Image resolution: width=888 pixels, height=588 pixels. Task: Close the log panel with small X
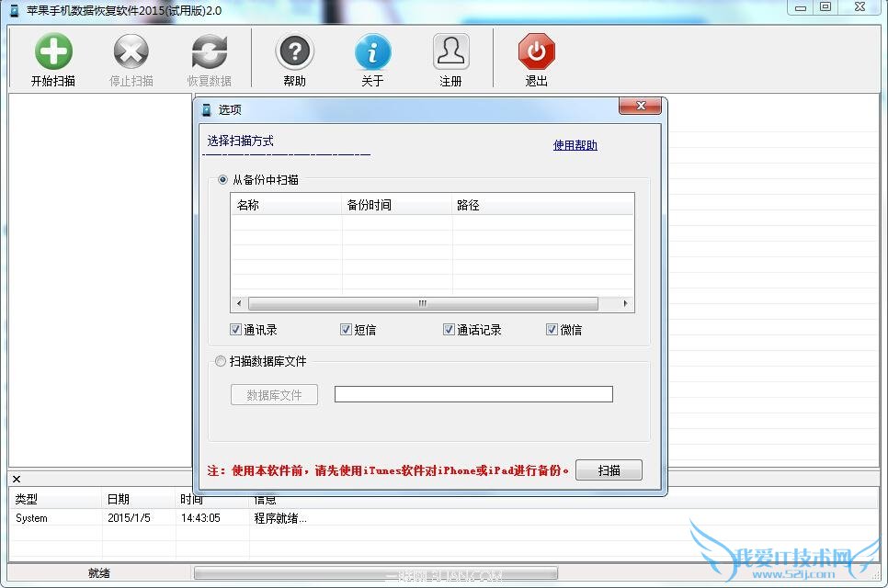pos(17,480)
